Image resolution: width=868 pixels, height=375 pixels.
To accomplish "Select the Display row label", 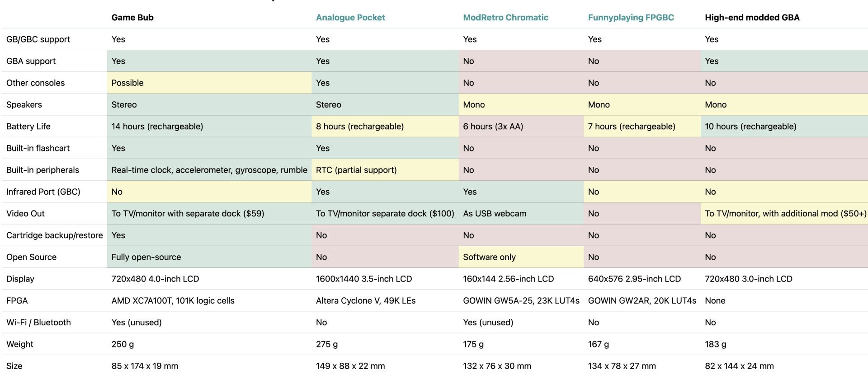I will tap(20, 279).
